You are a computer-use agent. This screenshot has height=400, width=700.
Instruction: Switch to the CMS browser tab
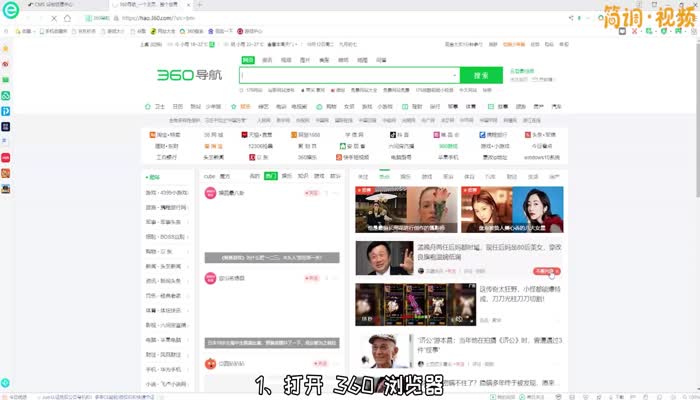pos(54,4)
